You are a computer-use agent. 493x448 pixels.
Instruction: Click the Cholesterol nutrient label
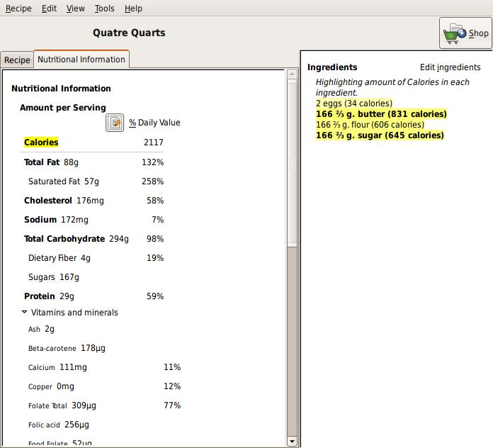tap(48, 201)
